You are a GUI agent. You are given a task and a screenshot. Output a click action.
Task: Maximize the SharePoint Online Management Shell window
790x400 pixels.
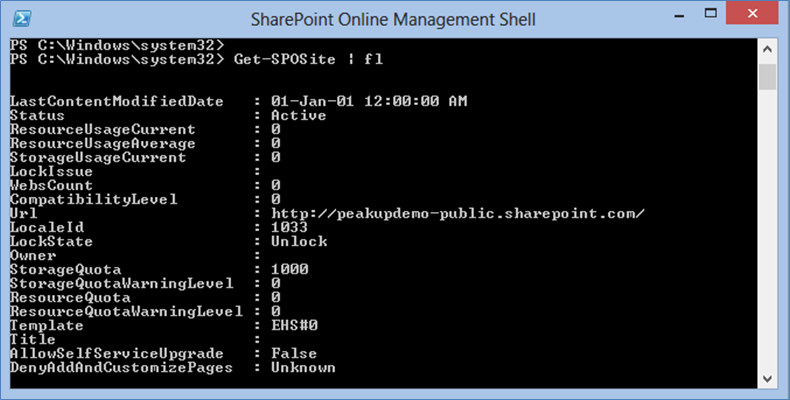point(710,14)
